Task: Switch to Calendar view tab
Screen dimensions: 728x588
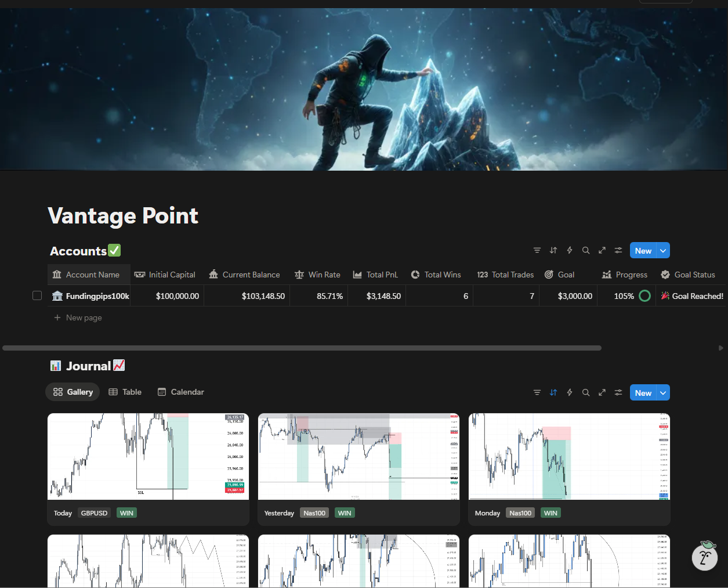Action: coord(181,392)
